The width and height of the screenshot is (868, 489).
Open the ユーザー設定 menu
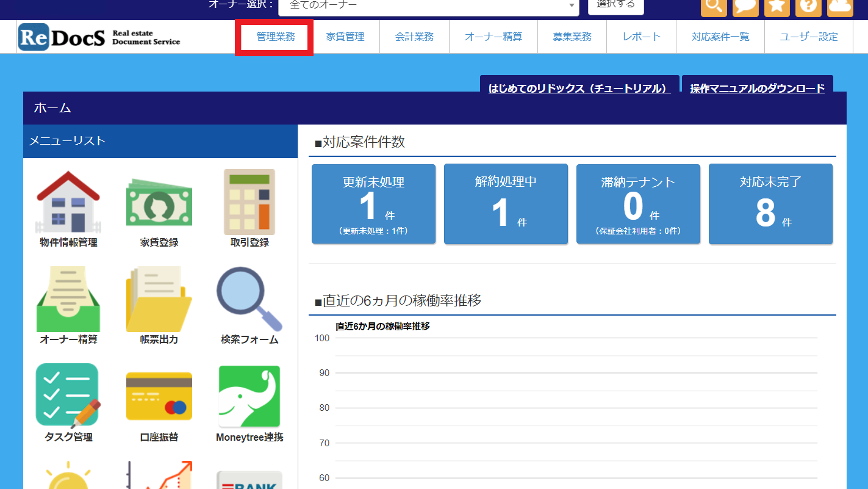809,37
